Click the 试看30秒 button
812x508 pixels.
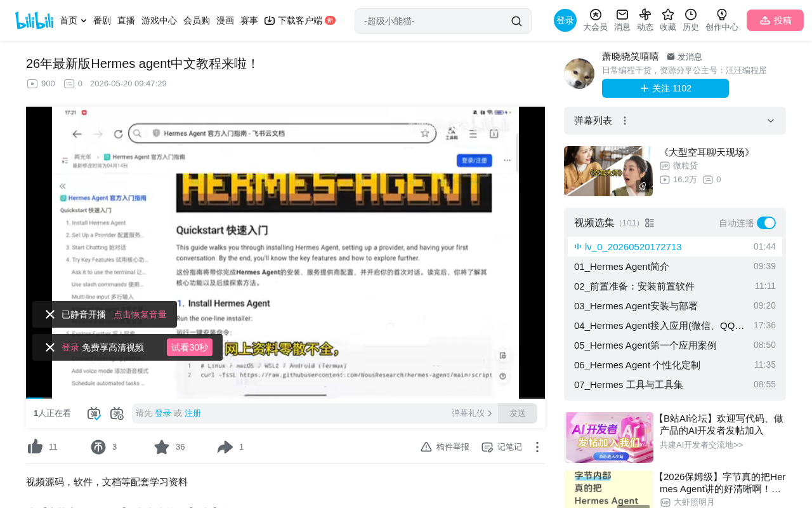coord(190,347)
